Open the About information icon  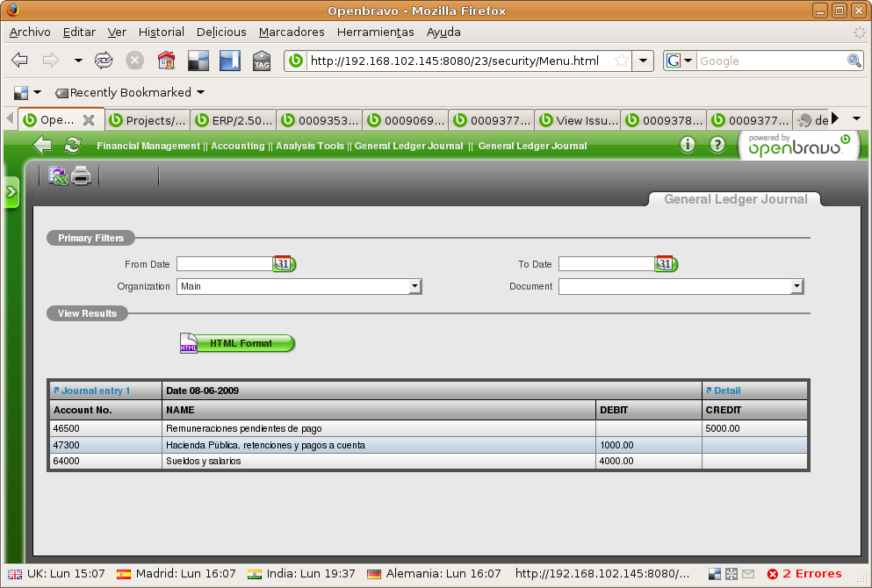[x=688, y=146]
